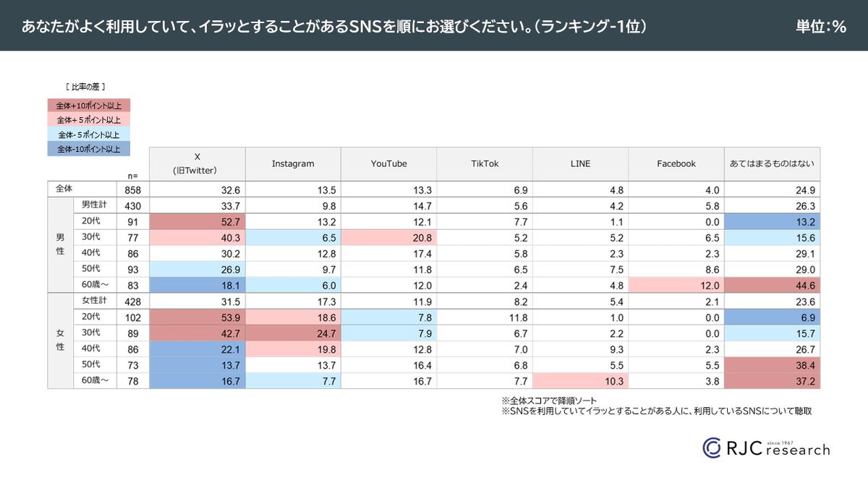Select the LINE column header
The image size is (868, 488).
[580, 164]
